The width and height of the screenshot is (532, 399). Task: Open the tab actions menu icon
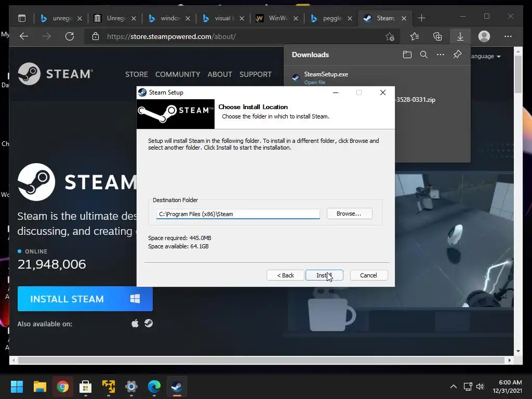click(x=22, y=18)
